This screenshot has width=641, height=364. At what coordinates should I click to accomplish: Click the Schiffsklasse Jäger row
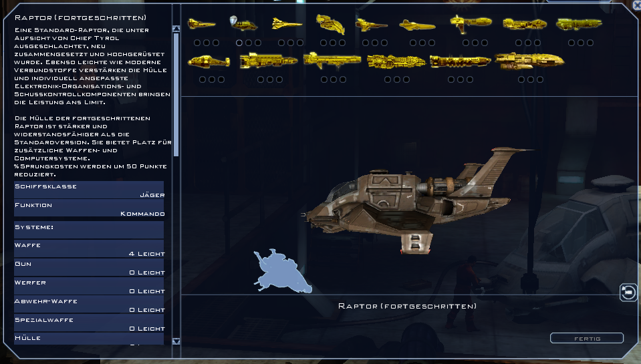[89, 190]
